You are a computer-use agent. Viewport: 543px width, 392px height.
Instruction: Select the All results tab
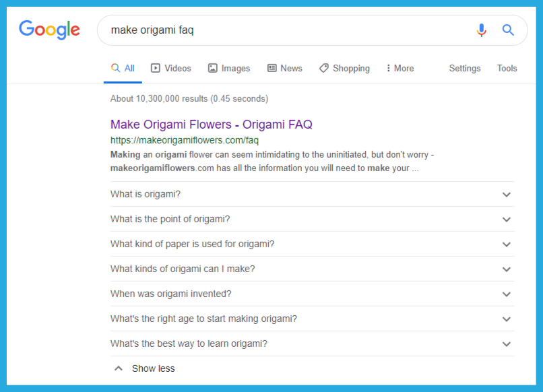123,68
